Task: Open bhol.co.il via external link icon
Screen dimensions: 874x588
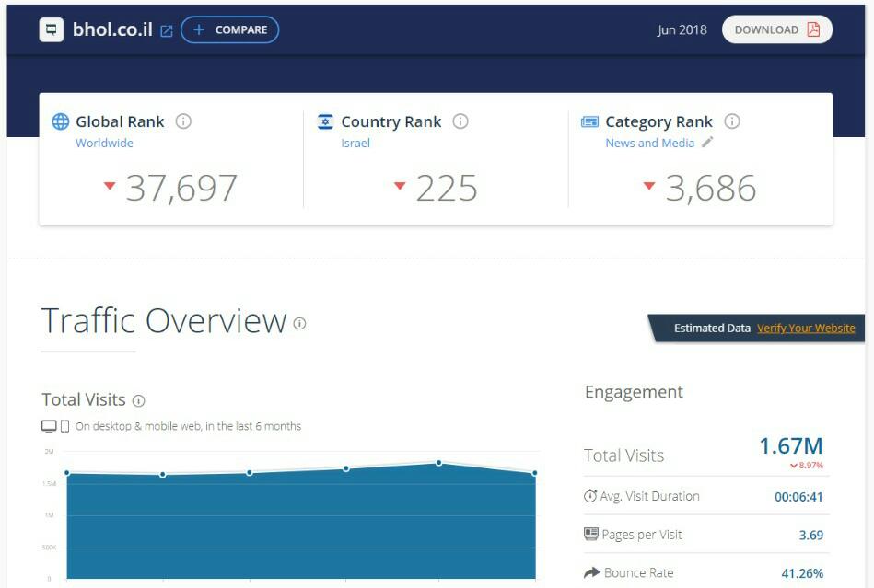Action: click(x=167, y=30)
